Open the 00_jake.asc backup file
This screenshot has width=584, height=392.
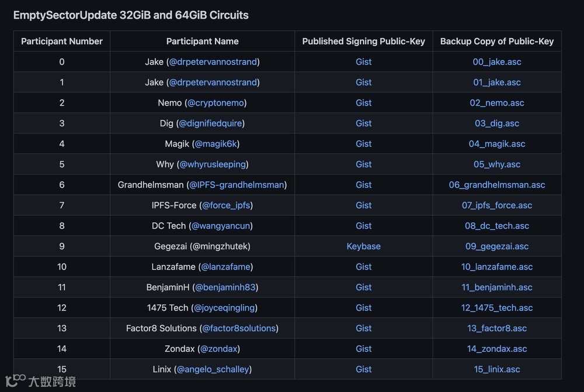pos(497,62)
